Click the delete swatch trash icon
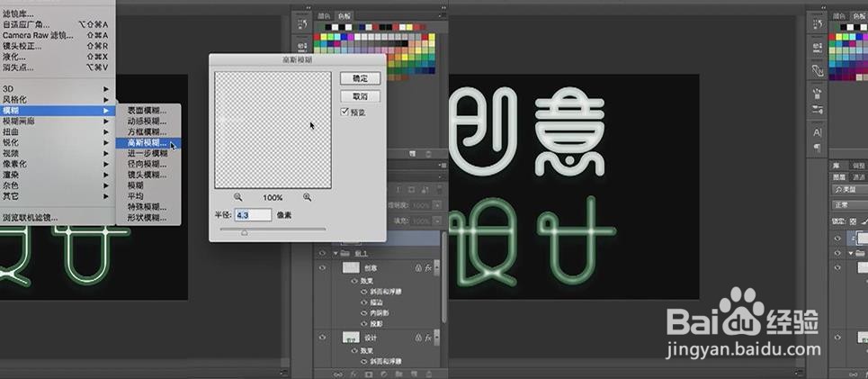The width and height of the screenshot is (868, 379). (428, 153)
